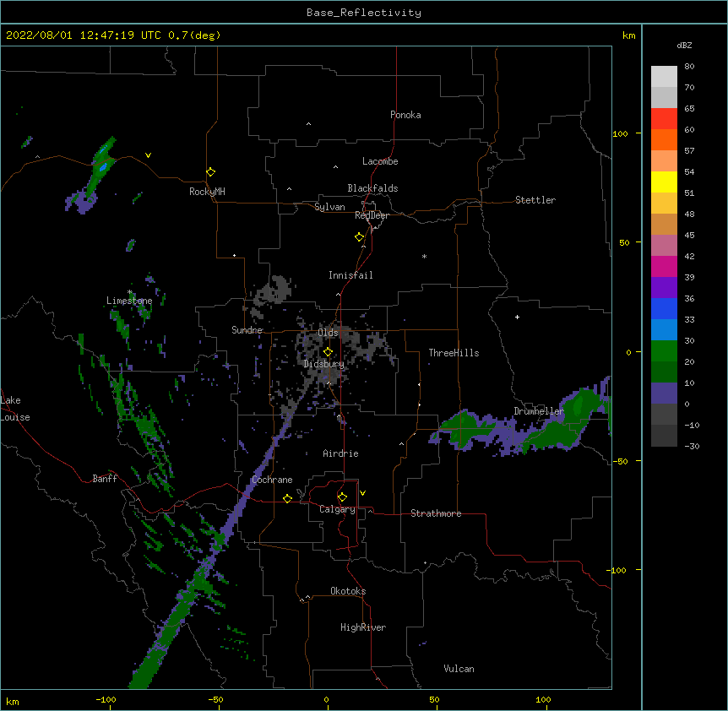Click the yellow diamond marker near RockyMH

tap(211, 172)
